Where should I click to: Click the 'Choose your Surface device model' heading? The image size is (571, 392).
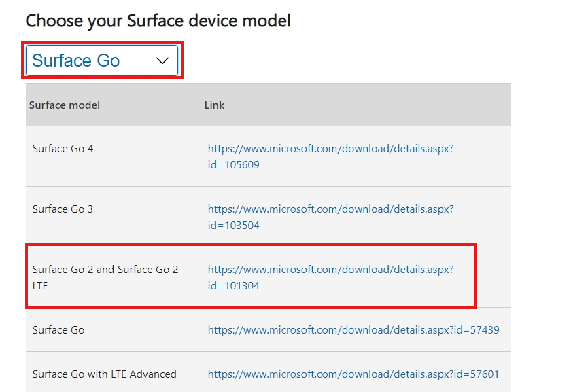coord(158,21)
